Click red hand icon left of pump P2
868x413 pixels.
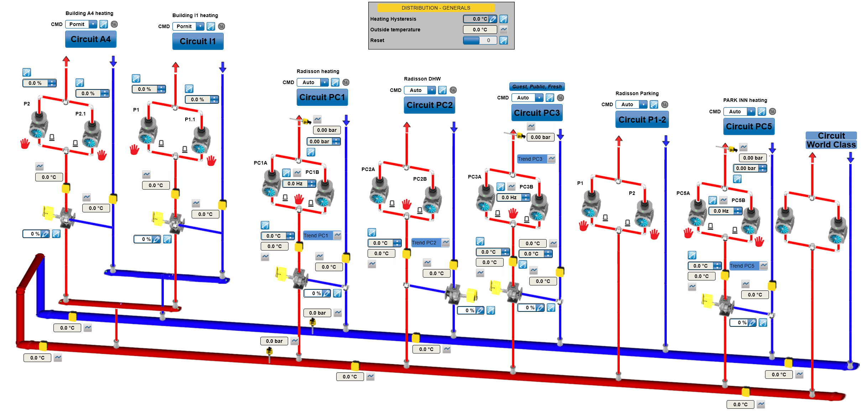click(25, 144)
